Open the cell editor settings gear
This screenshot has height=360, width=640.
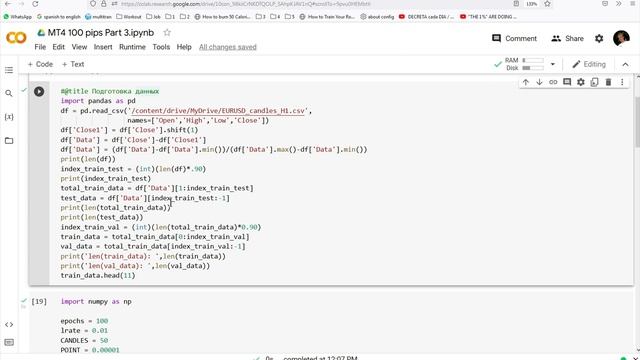point(581,82)
